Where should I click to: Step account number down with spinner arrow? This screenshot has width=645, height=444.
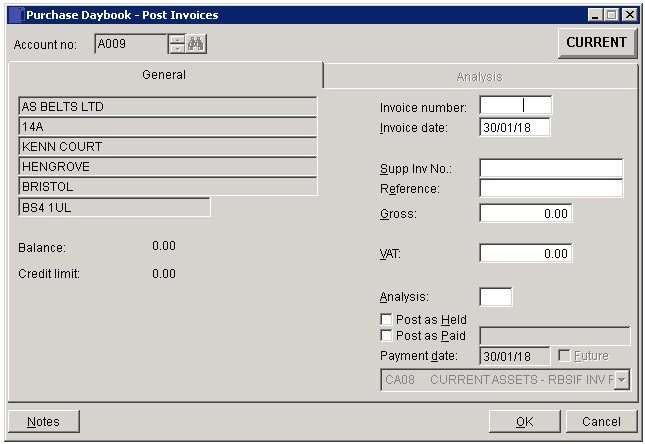pyautogui.click(x=177, y=49)
